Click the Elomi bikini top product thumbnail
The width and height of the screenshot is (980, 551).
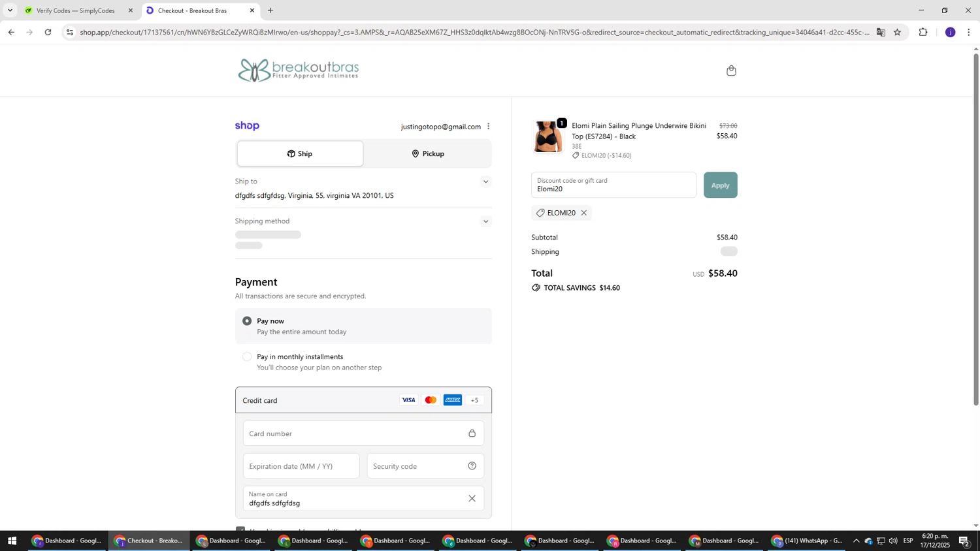547,137
